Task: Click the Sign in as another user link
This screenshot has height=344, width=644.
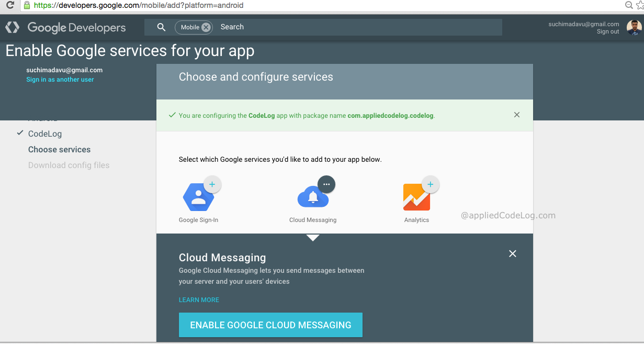Action: pyautogui.click(x=60, y=80)
